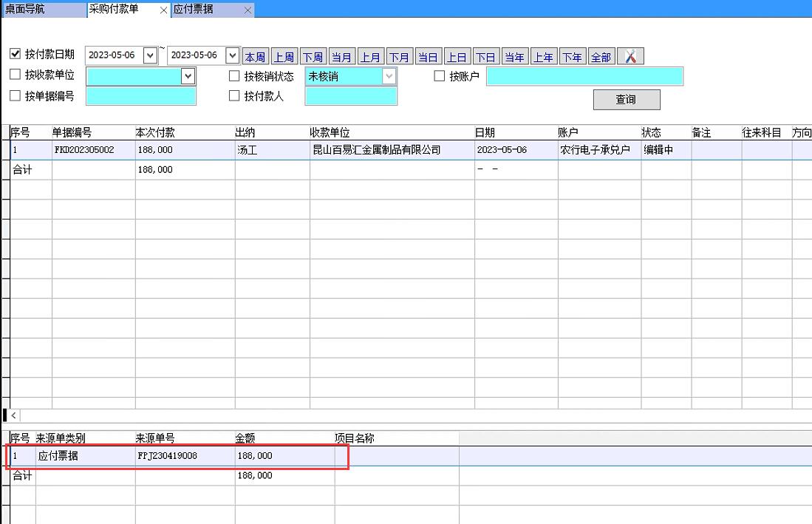The height and width of the screenshot is (524, 812).
Task: Click the left scroll arrow under the grid
Action: (13, 416)
